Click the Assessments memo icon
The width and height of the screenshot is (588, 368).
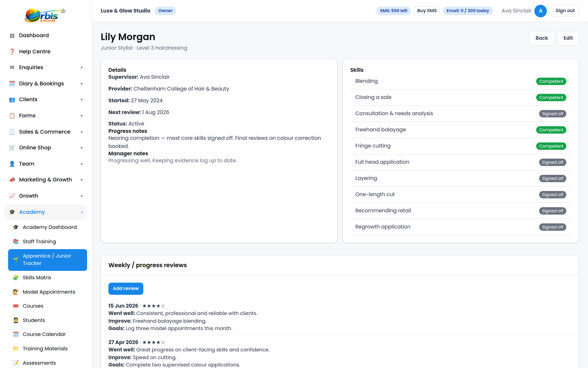(16, 363)
